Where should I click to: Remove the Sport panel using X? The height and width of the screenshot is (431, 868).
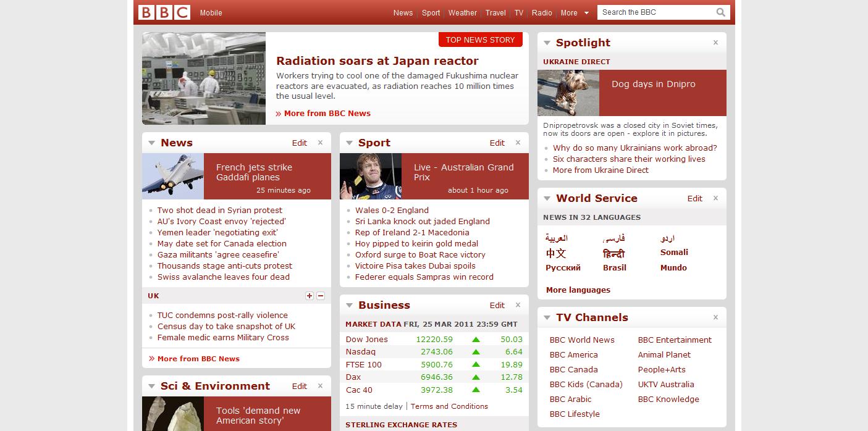[518, 143]
